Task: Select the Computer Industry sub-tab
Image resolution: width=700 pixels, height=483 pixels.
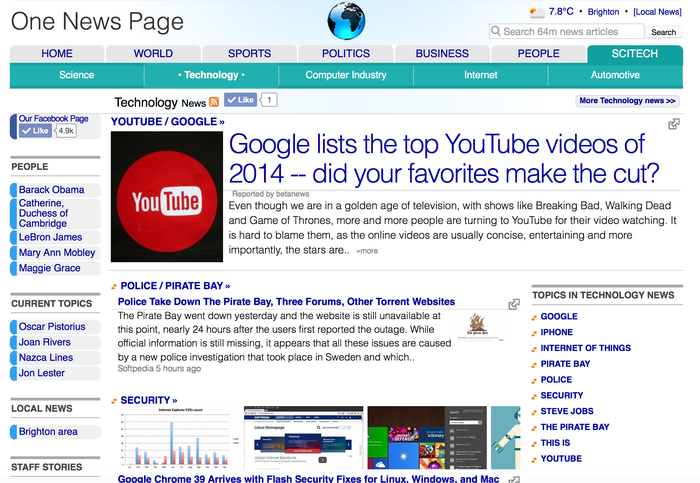Action: (346, 75)
